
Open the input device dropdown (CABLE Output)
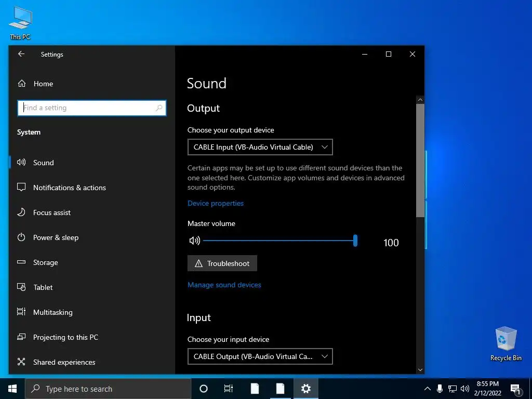click(260, 356)
